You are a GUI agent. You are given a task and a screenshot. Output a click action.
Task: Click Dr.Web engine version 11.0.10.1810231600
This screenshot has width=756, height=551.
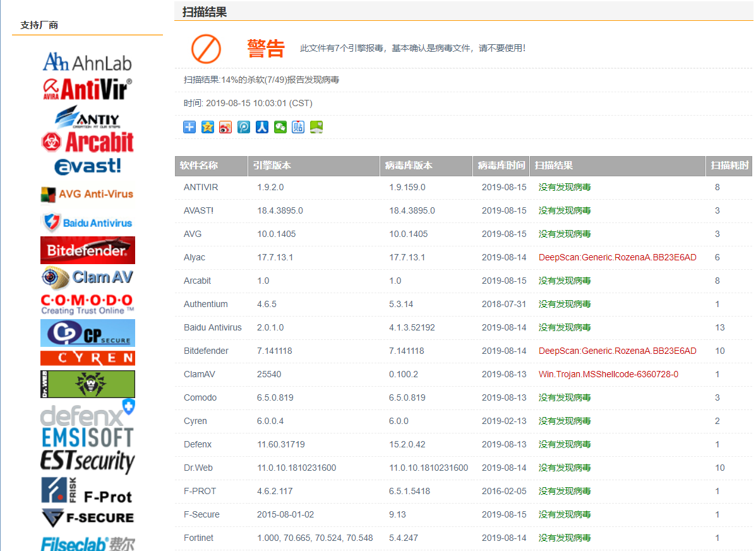click(x=296, y=468)
